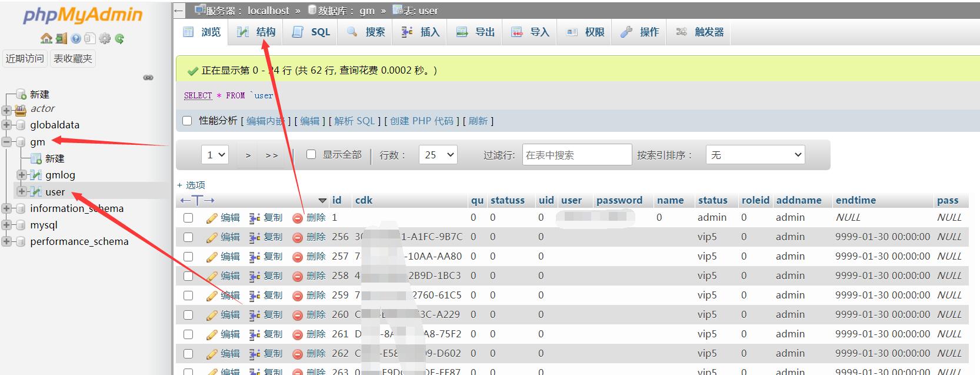Click the 近期访问 recent button
Image resolution: width=980 pixels, height=375 pixels.
pos(25,58)
